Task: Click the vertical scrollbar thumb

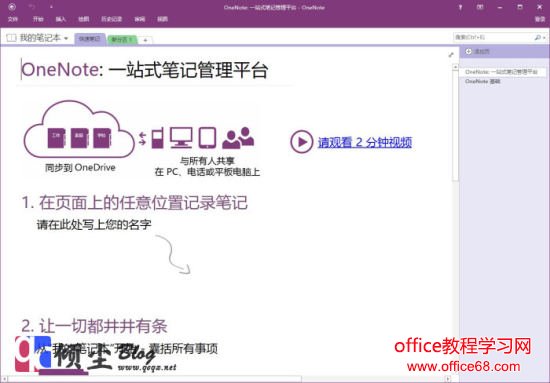Action: point(455,125)
